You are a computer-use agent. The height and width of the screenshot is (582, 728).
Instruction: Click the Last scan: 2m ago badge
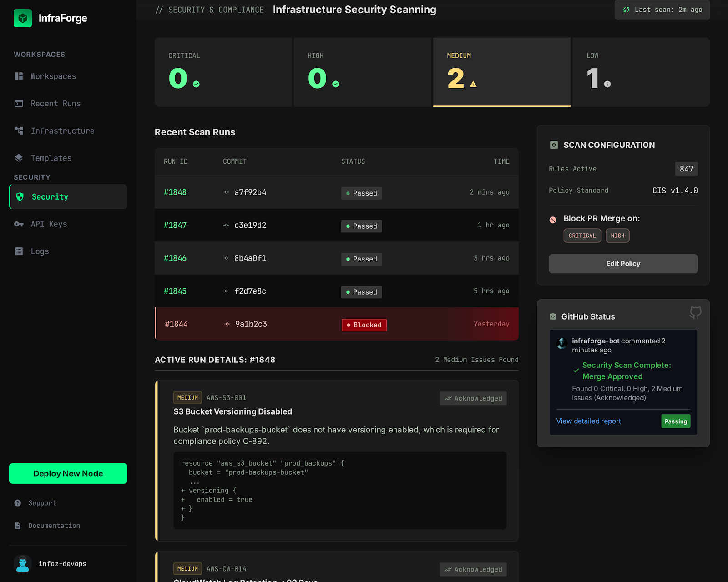pos(662,10)
